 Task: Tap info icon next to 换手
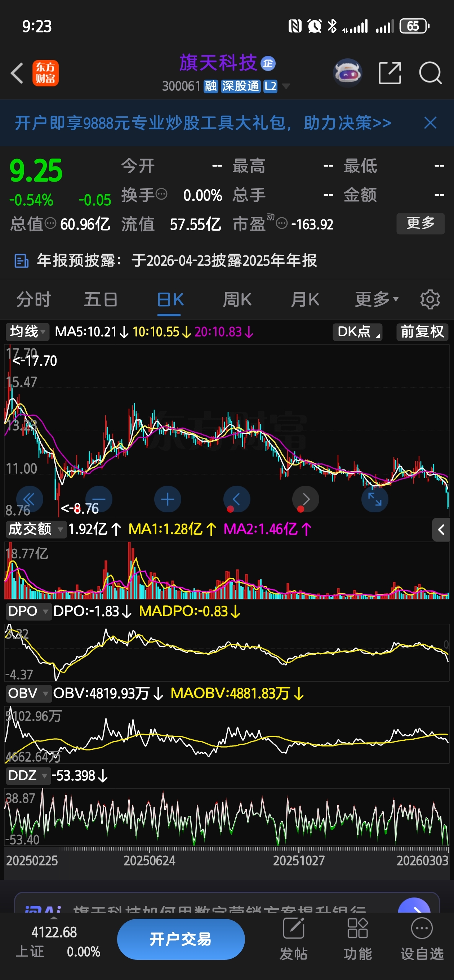161,194
